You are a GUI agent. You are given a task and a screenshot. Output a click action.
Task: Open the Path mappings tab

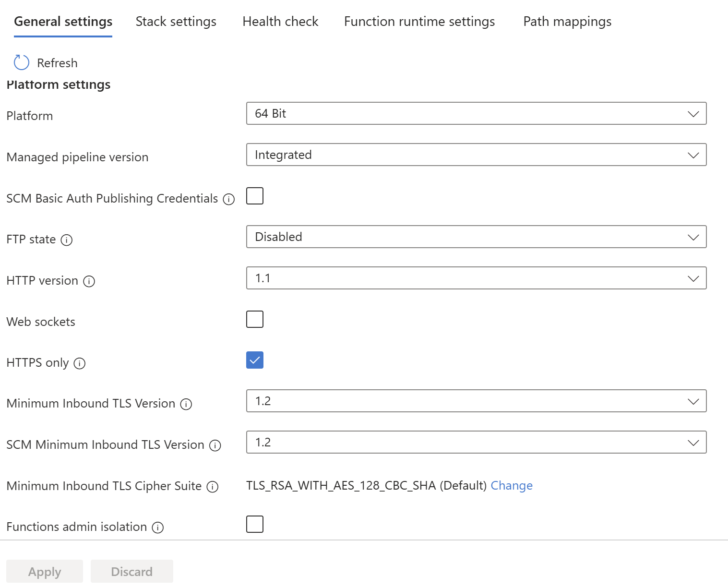pyautogui.click(x=567, y=22)
